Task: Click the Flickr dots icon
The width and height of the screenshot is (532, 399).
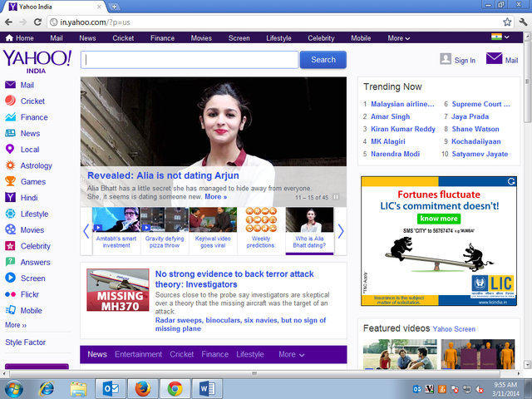Action: point(10,294)
